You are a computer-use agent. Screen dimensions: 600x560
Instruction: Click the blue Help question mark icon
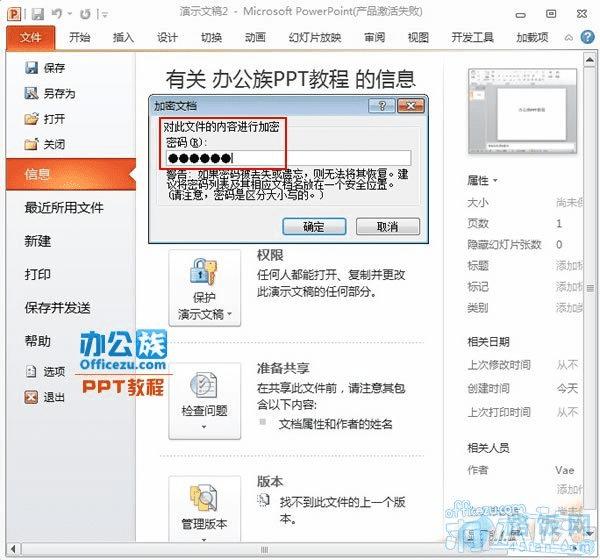[587, 37]
